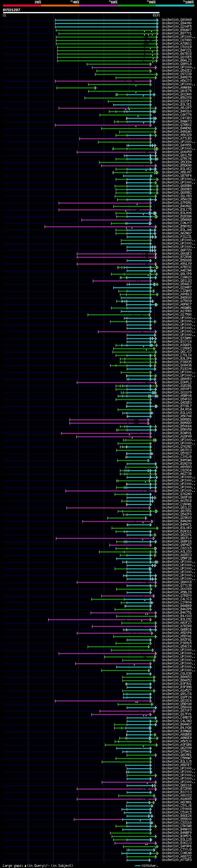Click the white query length bar
The width and height of the screenshot is (197, 868).
[x=81, y=12]
